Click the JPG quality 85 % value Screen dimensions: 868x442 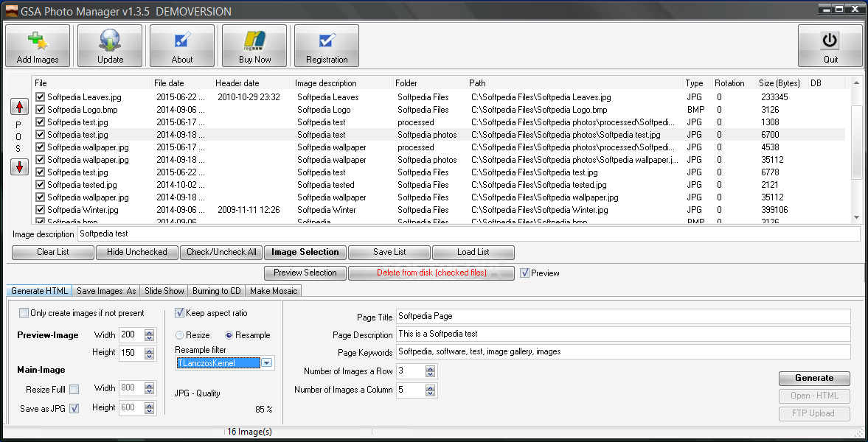coord(264,410)
